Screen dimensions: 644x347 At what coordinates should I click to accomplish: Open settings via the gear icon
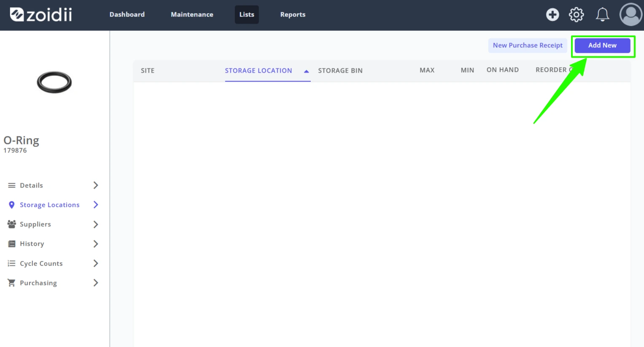pos(577,15)
